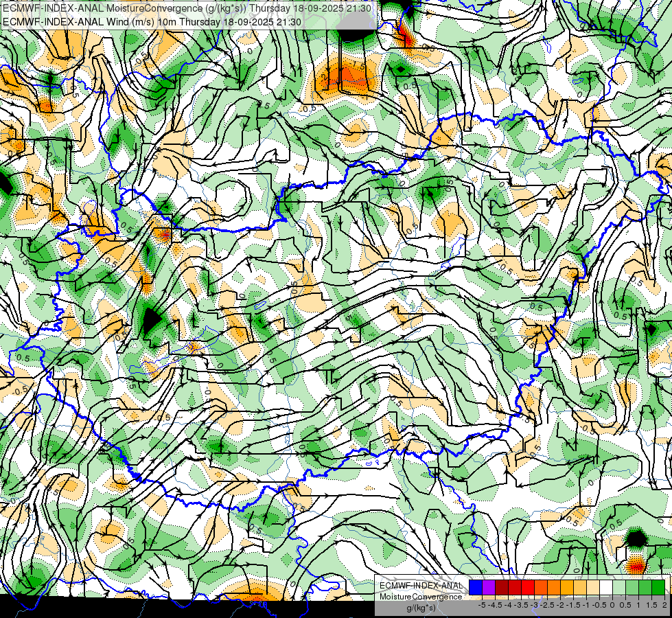Click the MoistureConvergence title line at top
The height and width of the screenshot is (618, 672).
point(187,8)
